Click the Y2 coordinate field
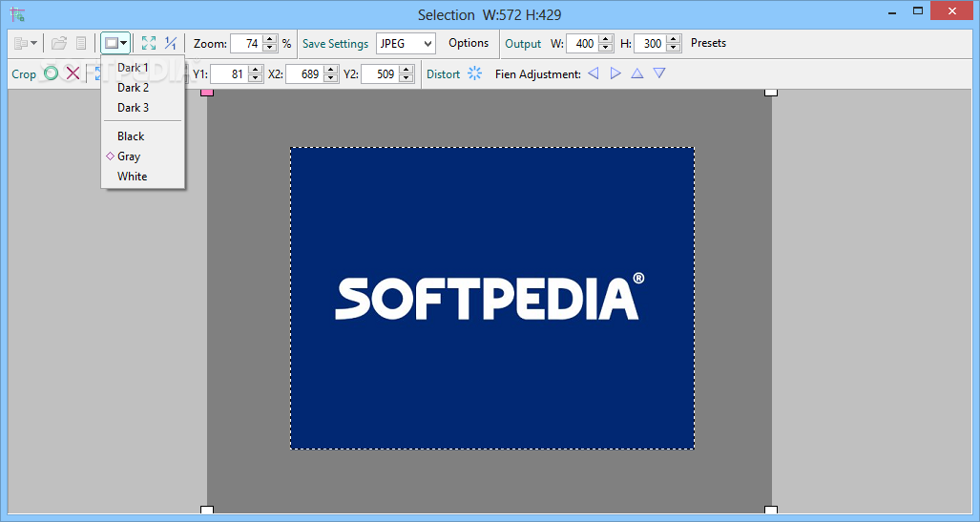This screenshot has width=980, height=522. pyautogui.click(x=380, y=73)
